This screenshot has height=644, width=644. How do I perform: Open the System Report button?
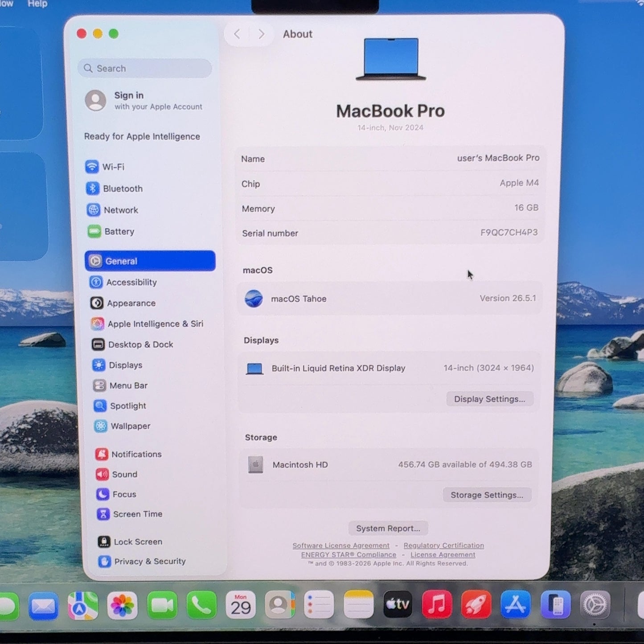click(388, 528)
